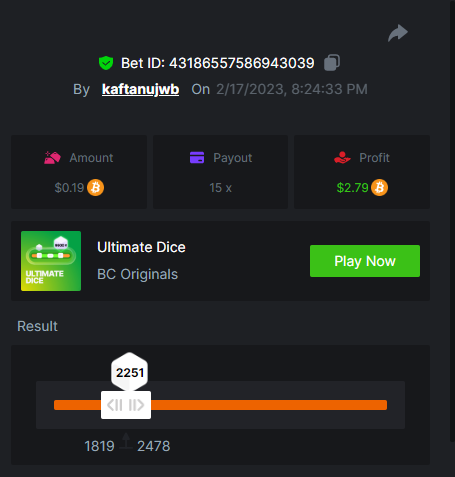Click the BC Originals label
Screen dimensions: 455x477
tap(137, 274)
